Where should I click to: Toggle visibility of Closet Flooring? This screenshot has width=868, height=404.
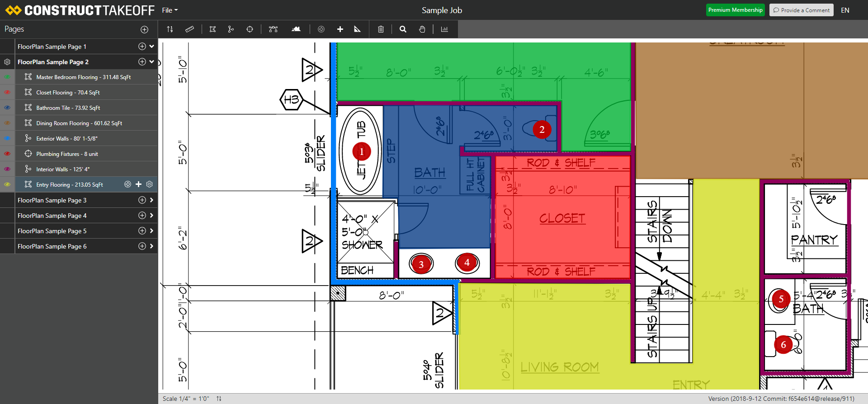pyautogui.click(x=7, y=93)
